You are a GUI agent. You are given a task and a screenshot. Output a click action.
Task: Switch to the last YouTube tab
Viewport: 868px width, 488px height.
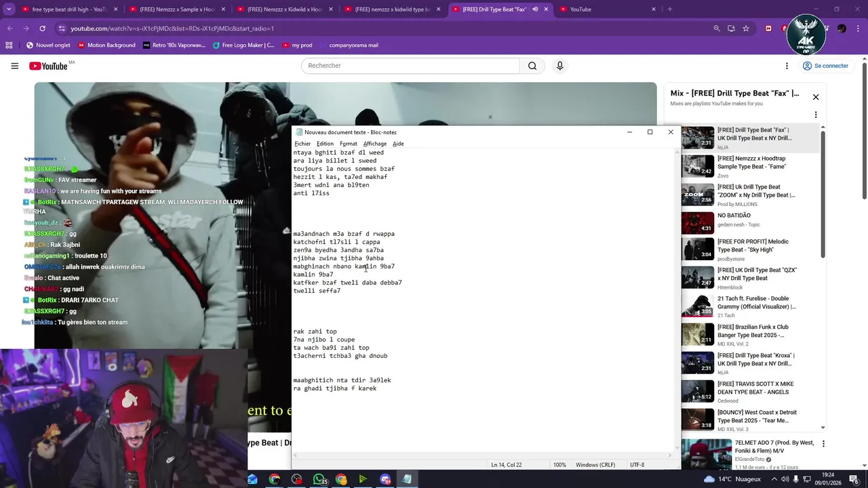click(607, 9)
